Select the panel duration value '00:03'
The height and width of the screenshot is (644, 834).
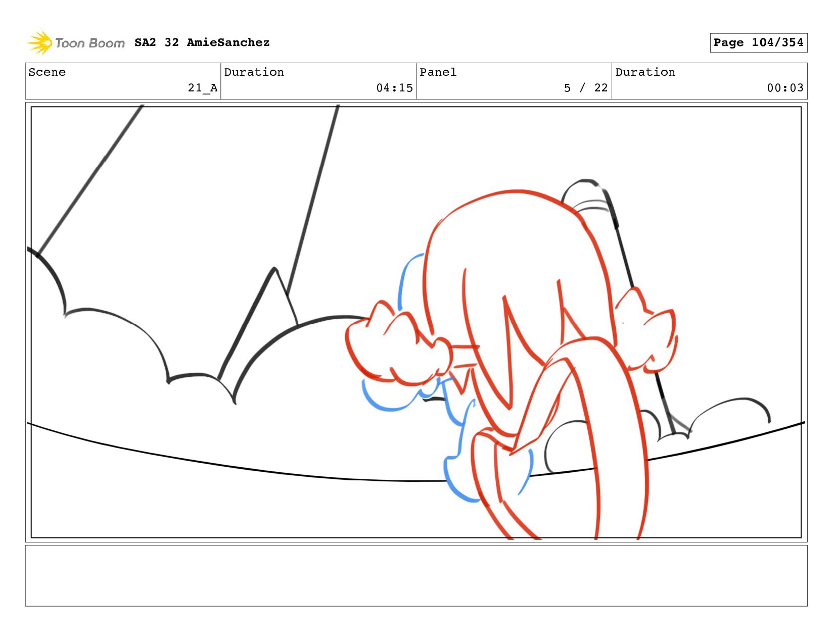point(785,88)
